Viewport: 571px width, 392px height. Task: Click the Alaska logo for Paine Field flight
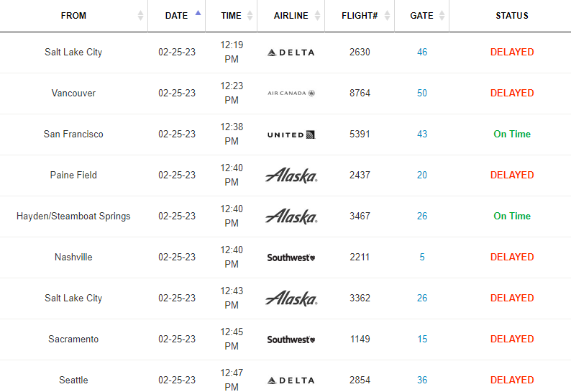tap(291, 176)
